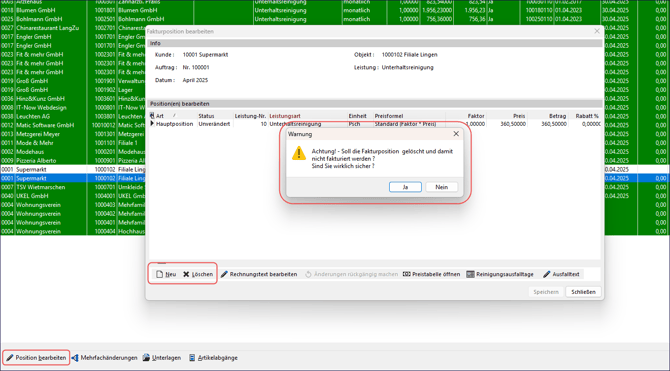Open Rechnungstext bearbeiten
The image size is (670, 371).
point(259,274)
